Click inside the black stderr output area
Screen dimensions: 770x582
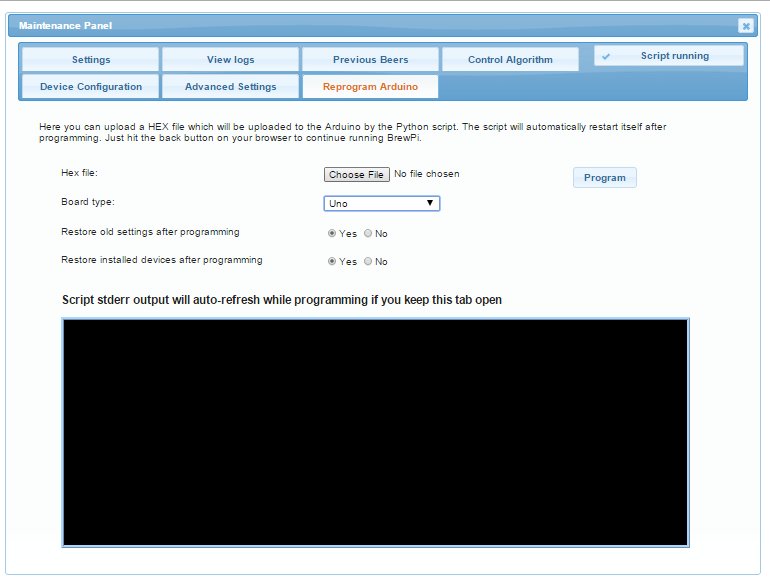point(376,432)
